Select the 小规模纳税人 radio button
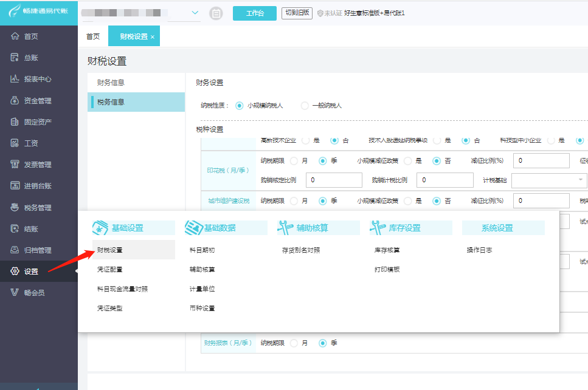 point(239,106)
